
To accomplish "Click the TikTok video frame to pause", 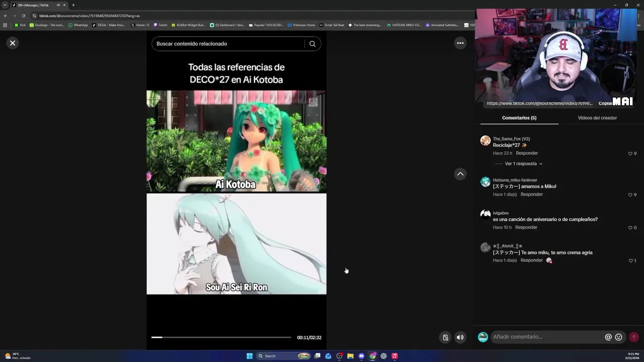I will click(x=236, y=191).
